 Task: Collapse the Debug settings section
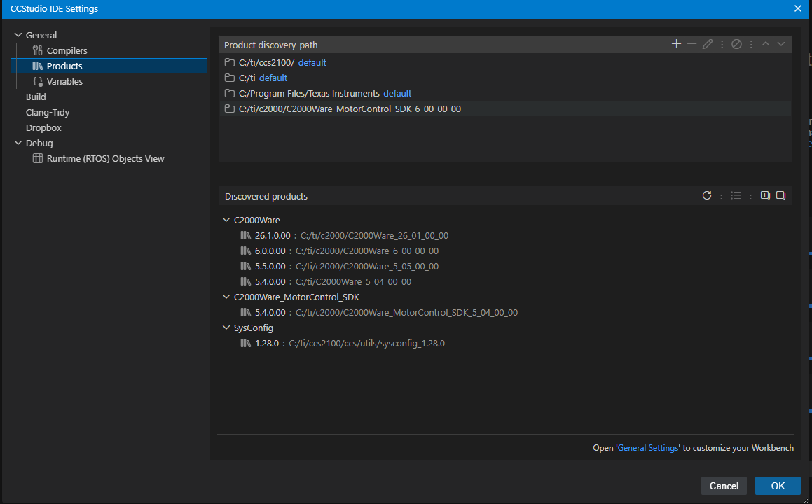pos(18,143)
